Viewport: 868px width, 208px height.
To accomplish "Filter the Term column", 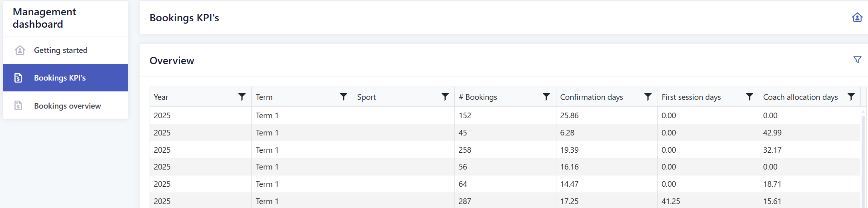I will tap(344, 97).
